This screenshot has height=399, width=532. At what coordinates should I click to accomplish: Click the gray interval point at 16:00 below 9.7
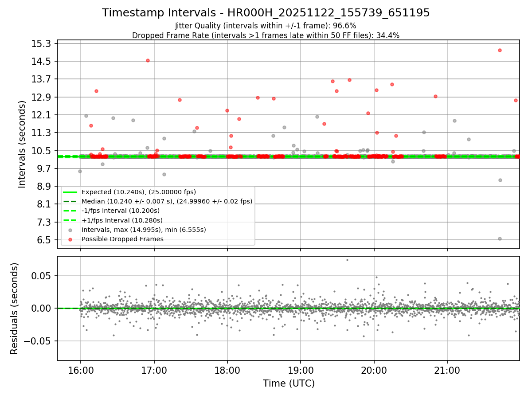[x=80, y=171]
